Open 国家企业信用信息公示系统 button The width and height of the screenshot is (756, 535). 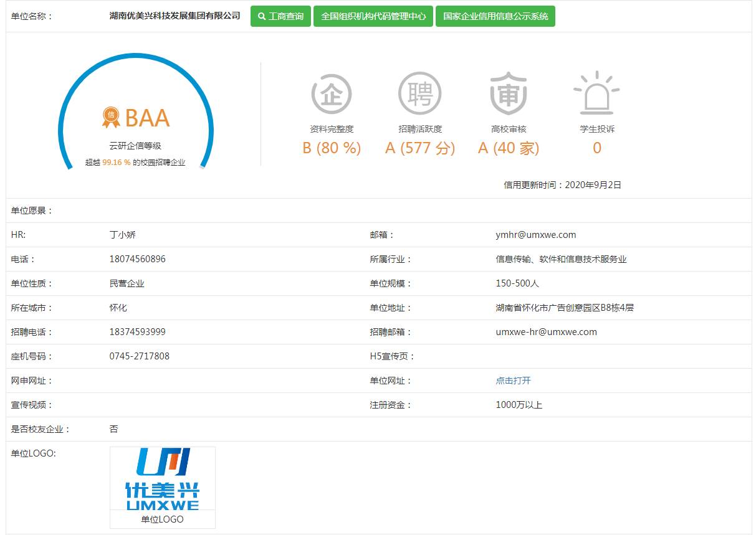point(495,17)
